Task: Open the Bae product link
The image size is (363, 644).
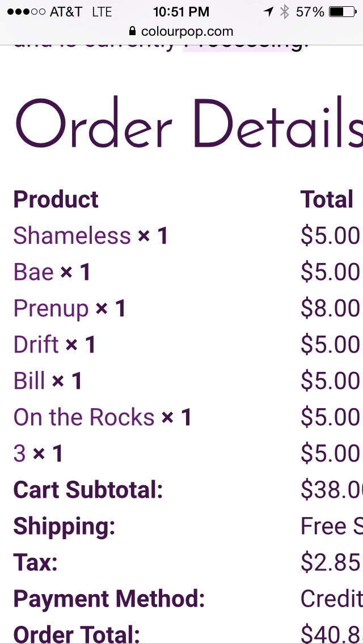Action: 33,272
